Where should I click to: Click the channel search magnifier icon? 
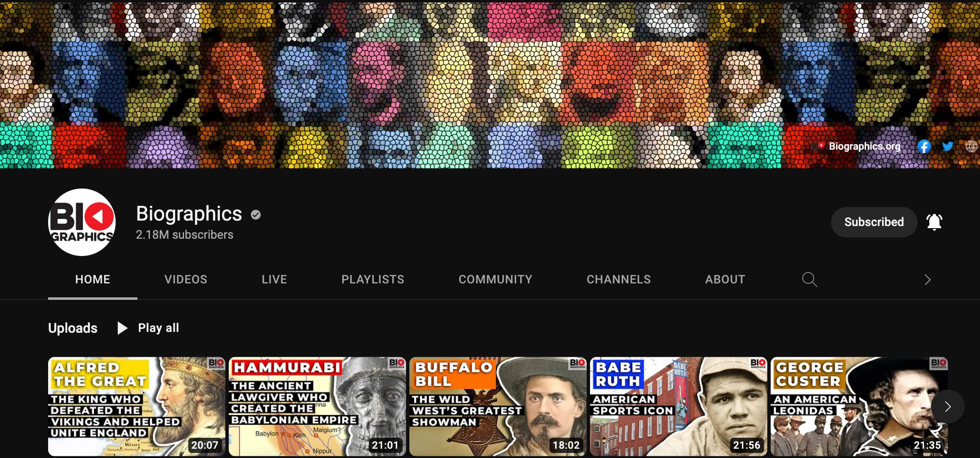point(809,280)
